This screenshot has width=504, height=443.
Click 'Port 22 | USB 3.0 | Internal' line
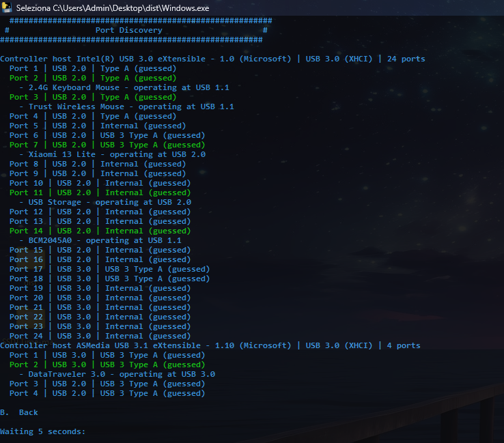tap(100, 317)
